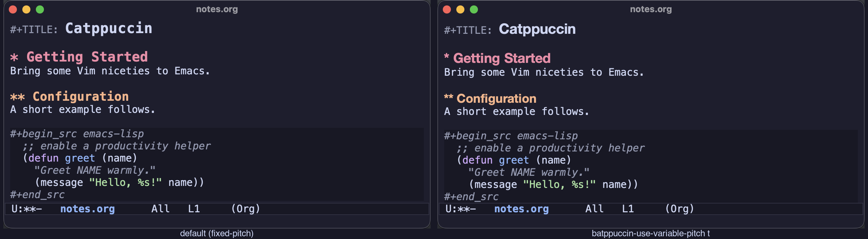This screenshot has width=868, height=239.
Task: Click the L1 line indicator in left mode line
Action: (194, 209)
